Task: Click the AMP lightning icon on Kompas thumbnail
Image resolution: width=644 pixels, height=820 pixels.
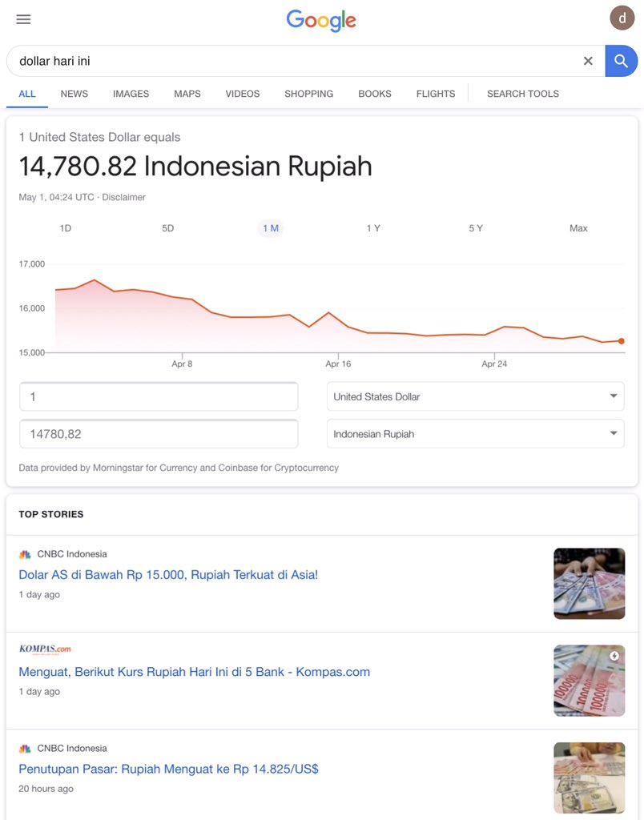Action: point(614,656)
